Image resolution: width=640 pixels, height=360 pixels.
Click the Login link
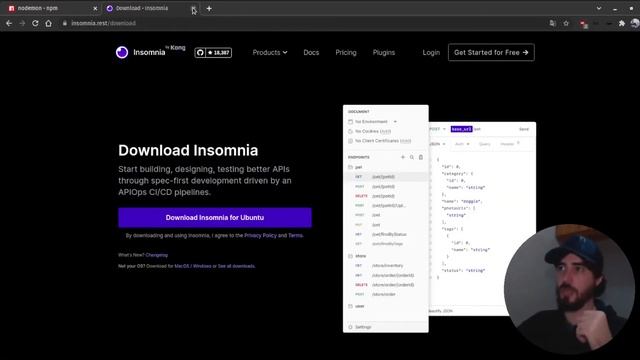coord(431,52)
